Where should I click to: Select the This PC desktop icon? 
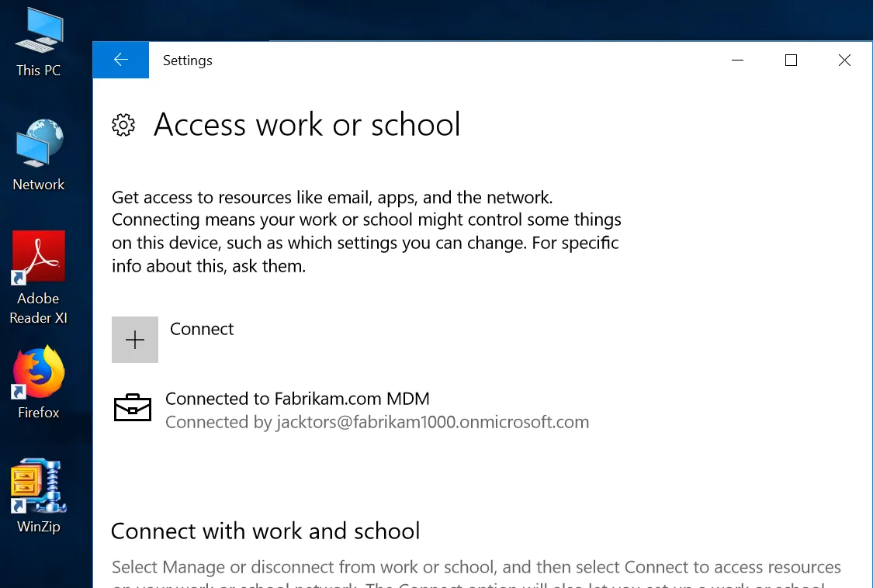[x=39, y=42]
